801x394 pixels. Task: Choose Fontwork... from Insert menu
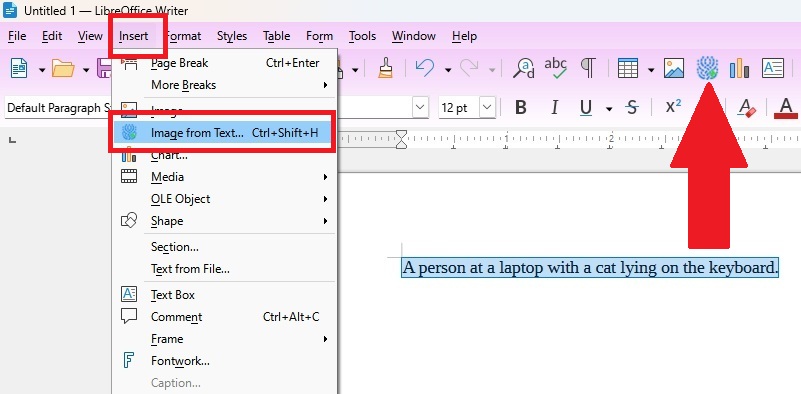[225, 361]
